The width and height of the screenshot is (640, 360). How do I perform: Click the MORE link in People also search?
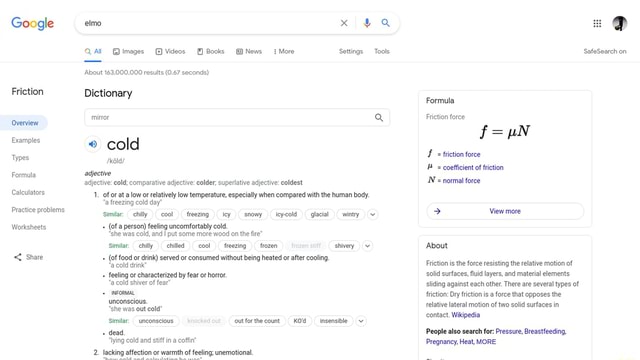pos(486,342)
